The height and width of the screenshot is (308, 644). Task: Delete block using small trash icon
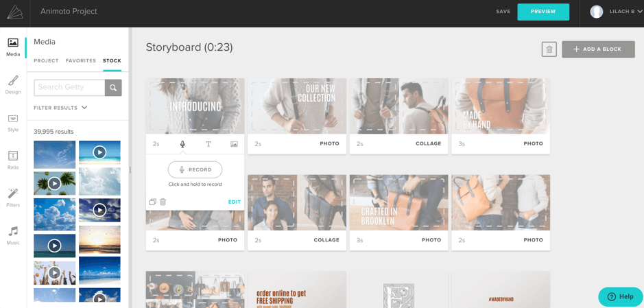[x=163, y=202]
